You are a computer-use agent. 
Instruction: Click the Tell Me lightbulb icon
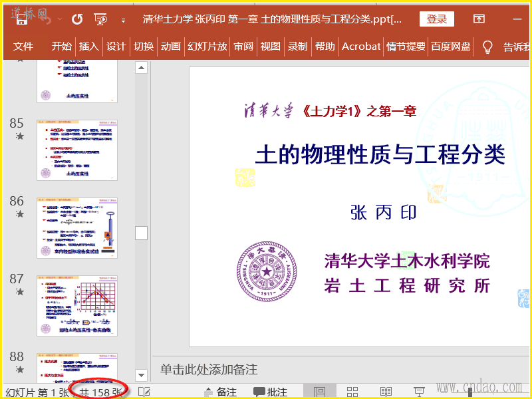coord(487,47)
